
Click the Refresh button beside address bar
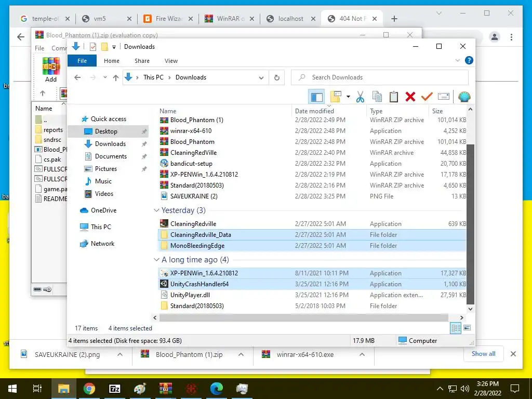[277, 77]
